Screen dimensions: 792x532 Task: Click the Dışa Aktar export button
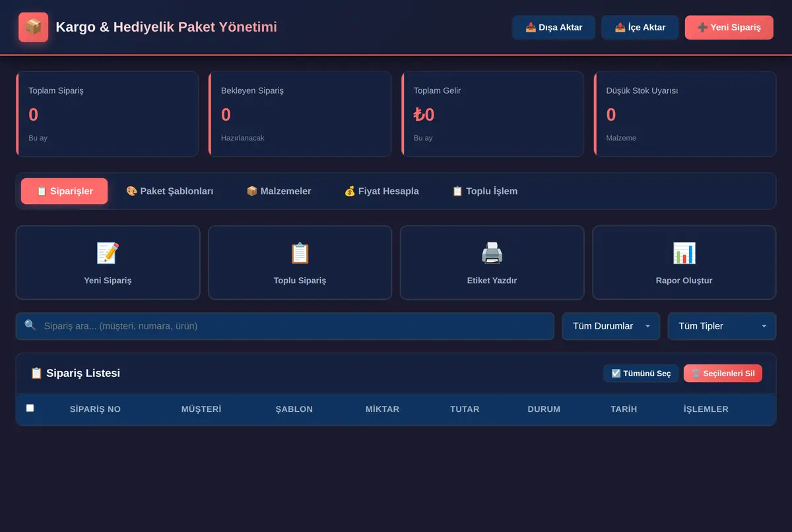(x=554, y=28)
